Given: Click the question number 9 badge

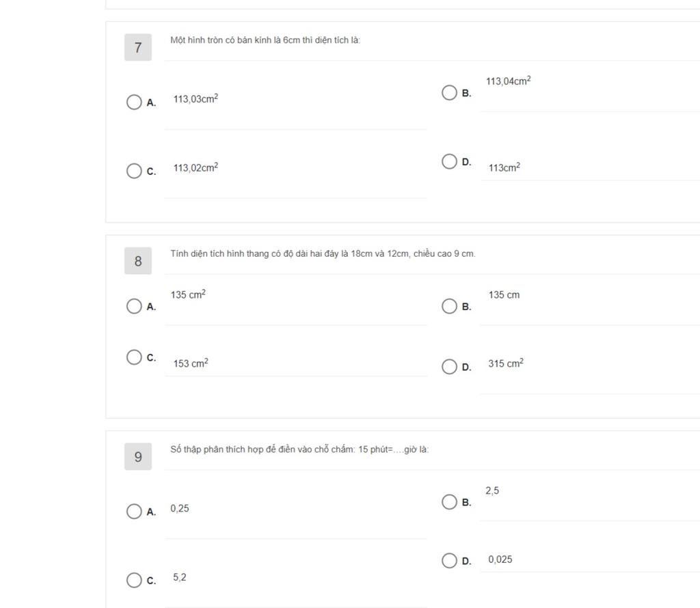Looking at the screenshot, I should point(138,457).
